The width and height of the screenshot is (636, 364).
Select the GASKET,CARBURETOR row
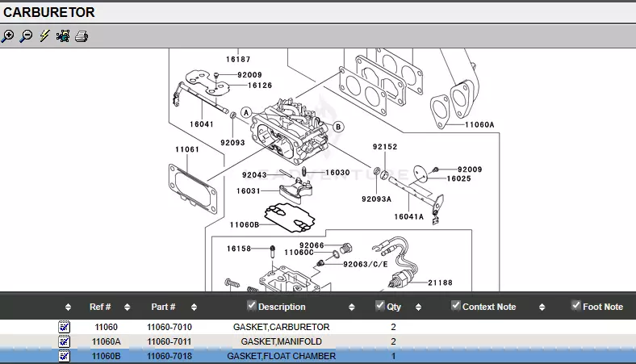point(281,328)
